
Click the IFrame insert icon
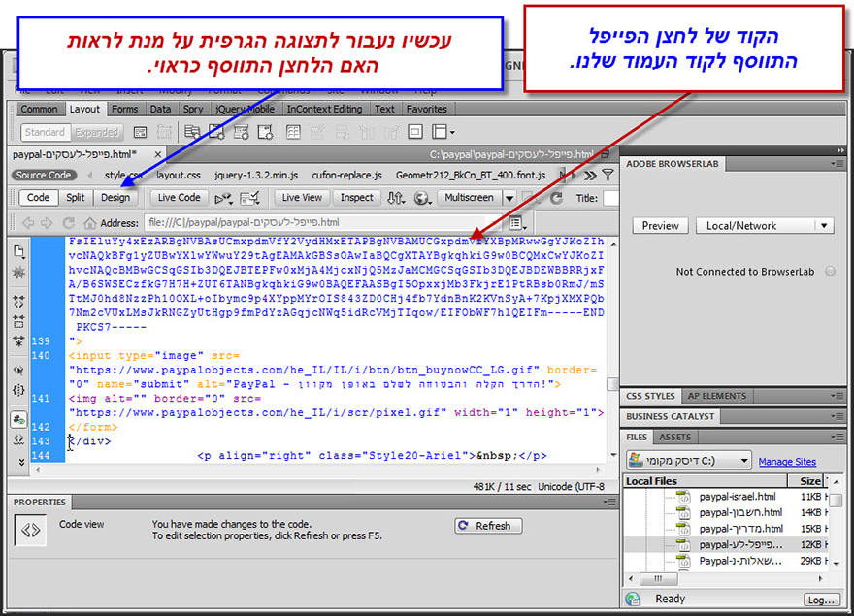point(415,132)
